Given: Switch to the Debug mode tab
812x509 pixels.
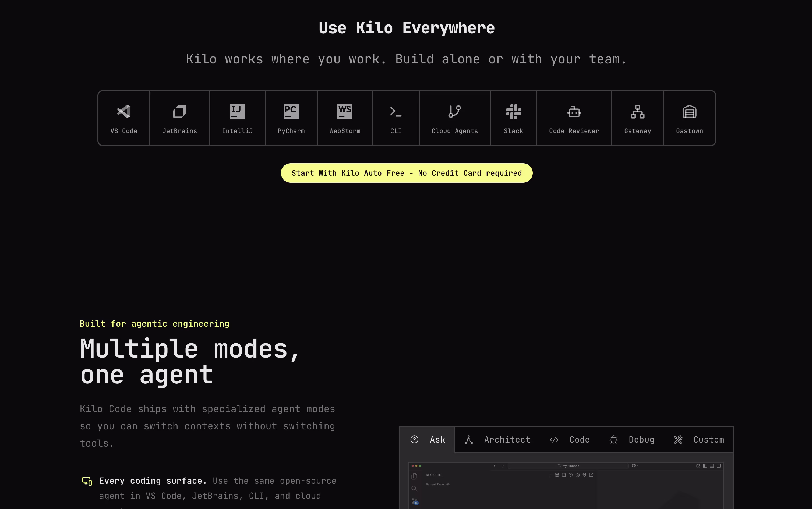Looking at the screenshot, I should pyautogui.click(x=631, y=440).
